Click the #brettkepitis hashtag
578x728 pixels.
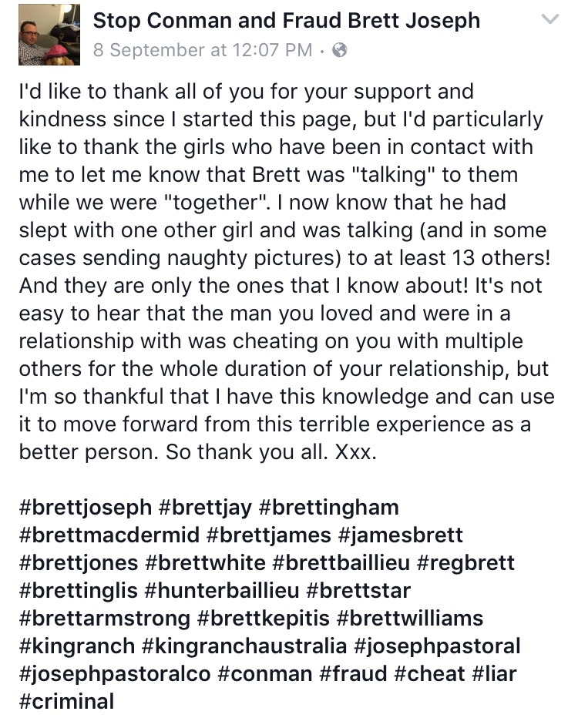pos(264,619)
